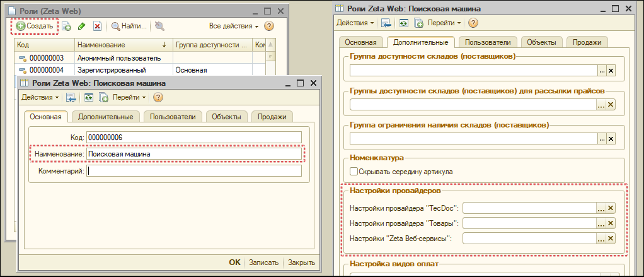Click help icon in right window toolbar
Image resolution: width=644 pixels, height=277 pixels.
pos(473,23)
